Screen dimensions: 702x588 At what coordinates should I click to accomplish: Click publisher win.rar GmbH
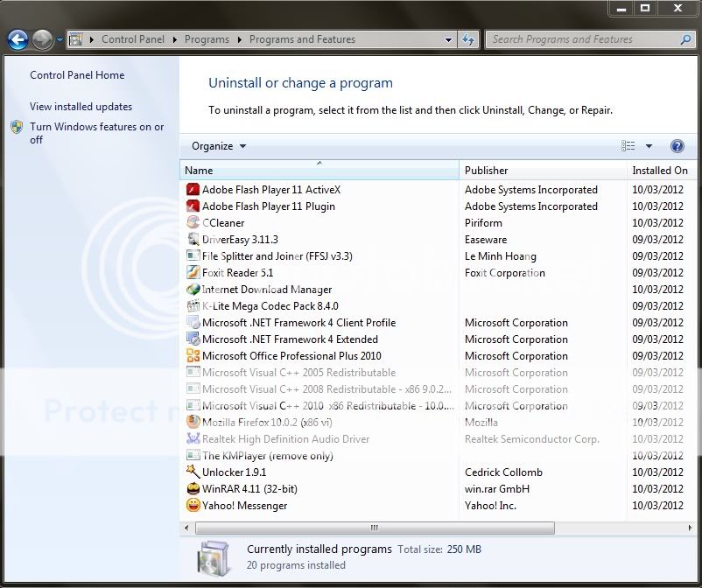click(x=497, y=488)
